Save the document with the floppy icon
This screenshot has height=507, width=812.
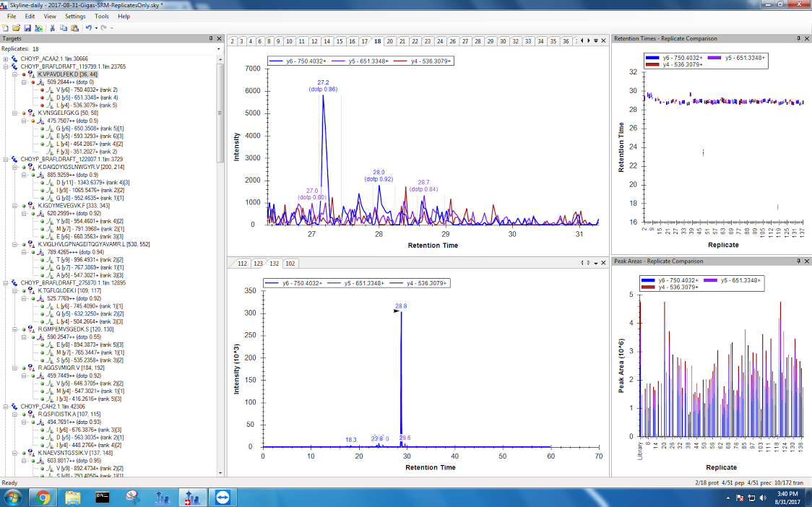pos(27,27)
